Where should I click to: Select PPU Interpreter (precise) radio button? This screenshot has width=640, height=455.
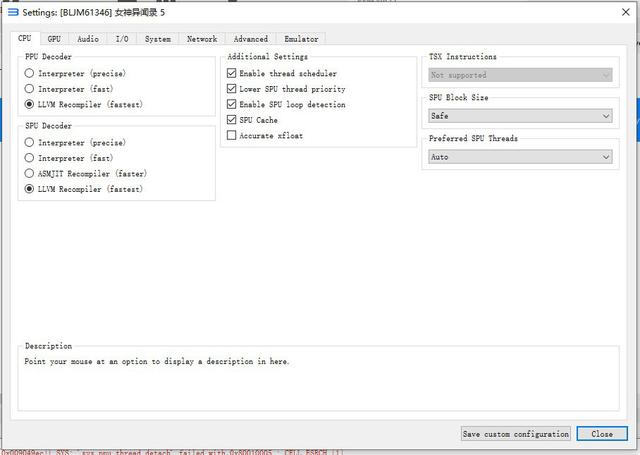(x=30, y=74)
